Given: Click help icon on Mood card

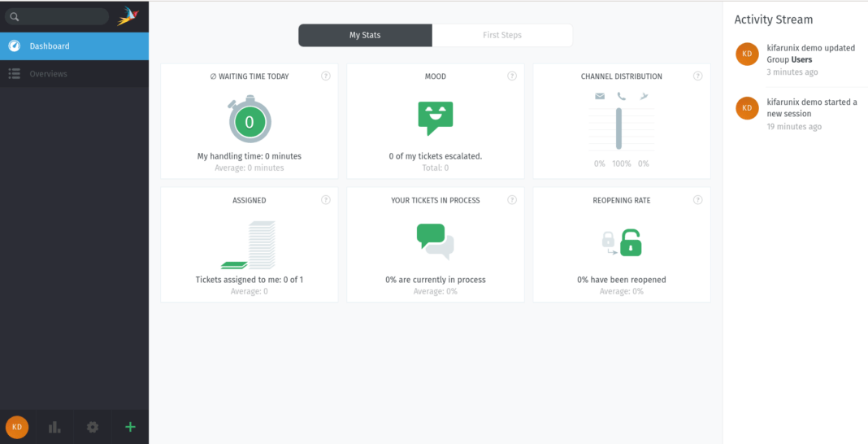Looking at the screenshot, I should 512,76.
